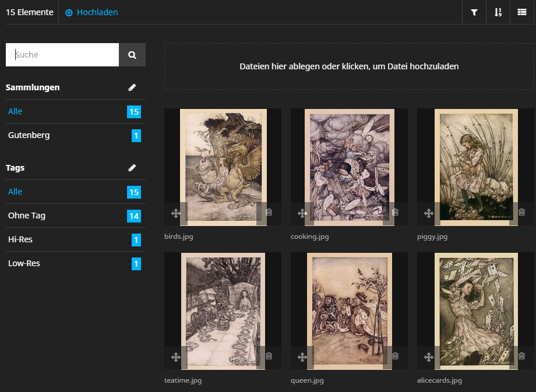The image size is (536, 392).
Task: Focus the Suche search field
Action: click(62, 55)
